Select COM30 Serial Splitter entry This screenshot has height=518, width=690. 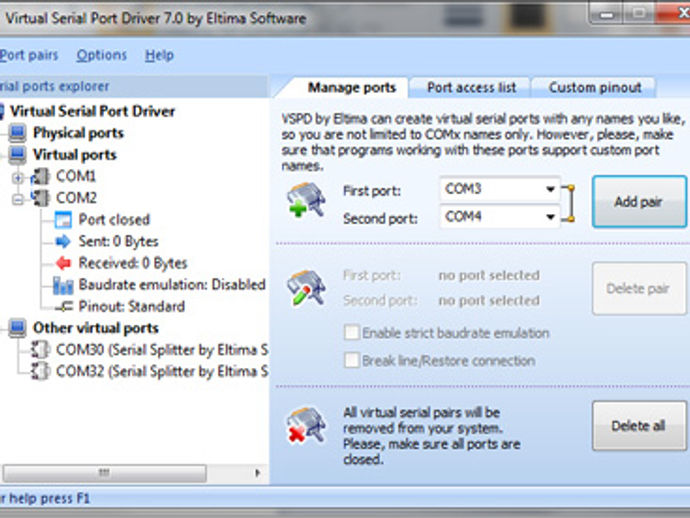(162, 349)
